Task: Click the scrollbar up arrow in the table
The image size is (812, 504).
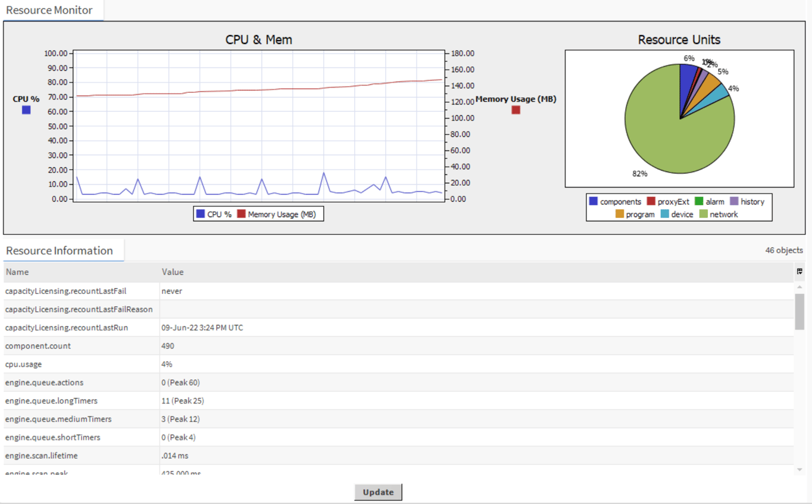Action: 800,286
